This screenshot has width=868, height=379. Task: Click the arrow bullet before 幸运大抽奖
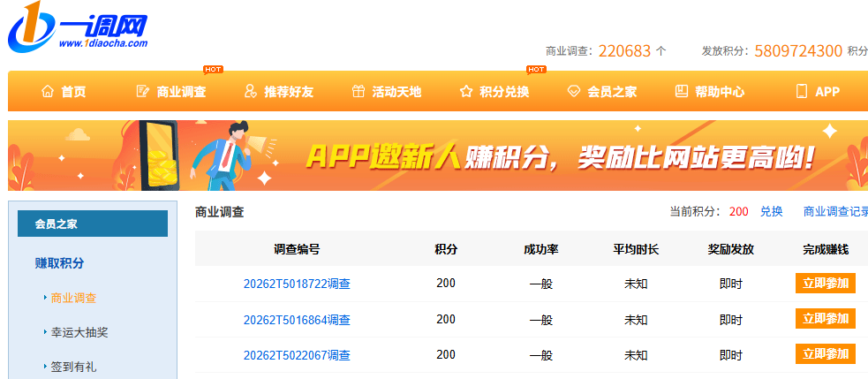pyautogui.click(x=45, y=332)
